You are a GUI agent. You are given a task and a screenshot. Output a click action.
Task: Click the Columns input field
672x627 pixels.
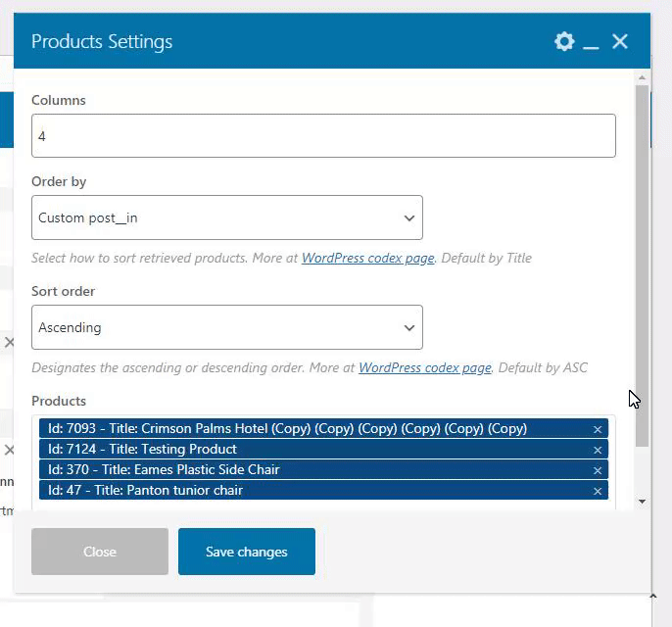pos(323,136)
